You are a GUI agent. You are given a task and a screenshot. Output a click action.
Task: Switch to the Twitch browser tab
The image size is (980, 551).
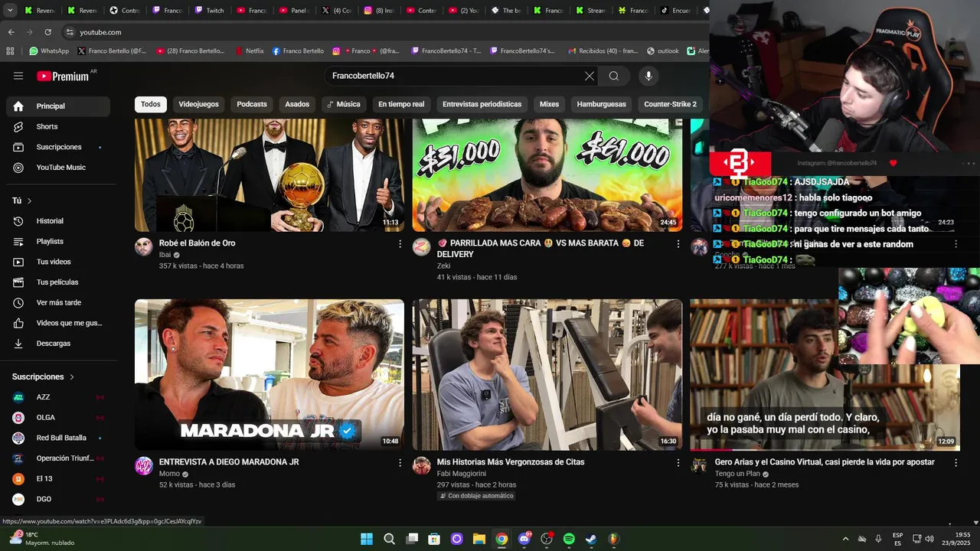[x=208, y=11]
